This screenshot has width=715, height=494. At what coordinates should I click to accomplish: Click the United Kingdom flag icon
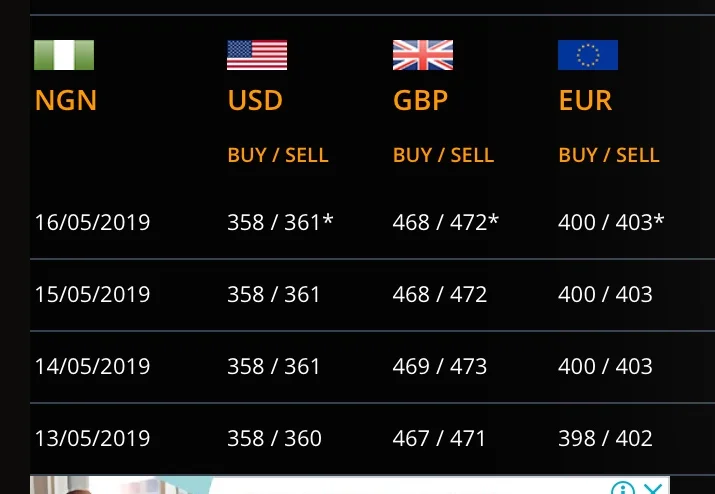423,55
